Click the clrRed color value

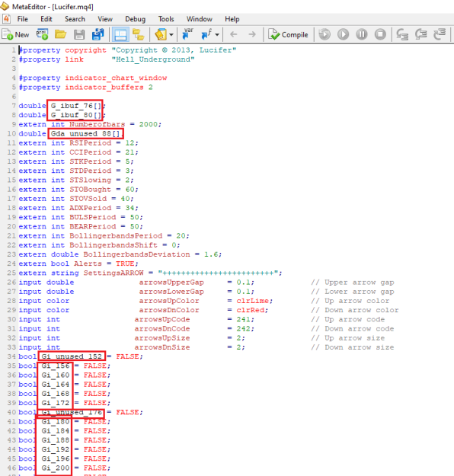point(250,310)
